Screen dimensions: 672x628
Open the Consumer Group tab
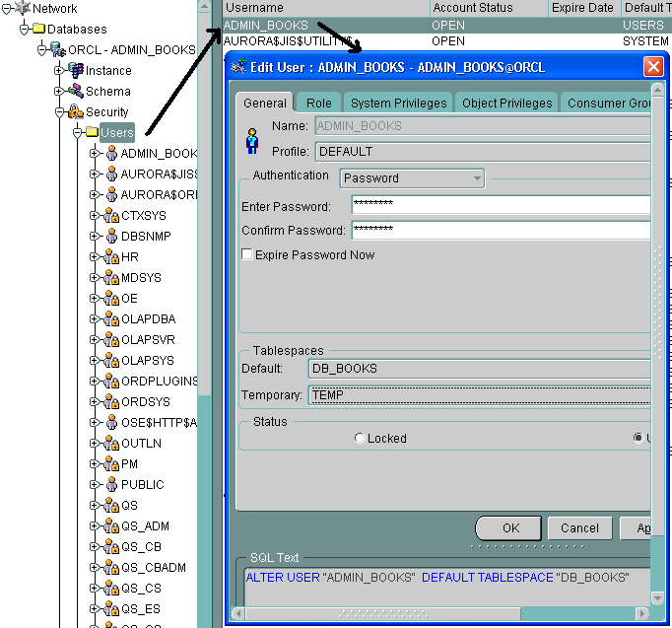(606, 103)
